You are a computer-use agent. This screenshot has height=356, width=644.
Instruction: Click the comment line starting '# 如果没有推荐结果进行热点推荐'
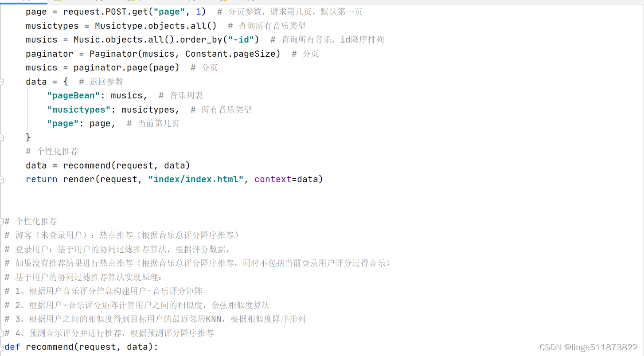(198, 263)
